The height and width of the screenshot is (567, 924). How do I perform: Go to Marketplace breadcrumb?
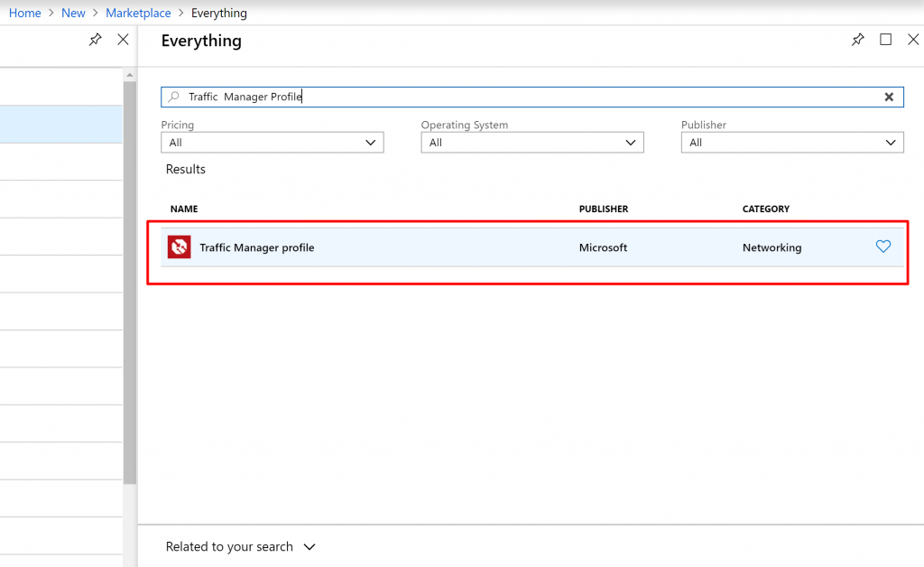point(138,13)
